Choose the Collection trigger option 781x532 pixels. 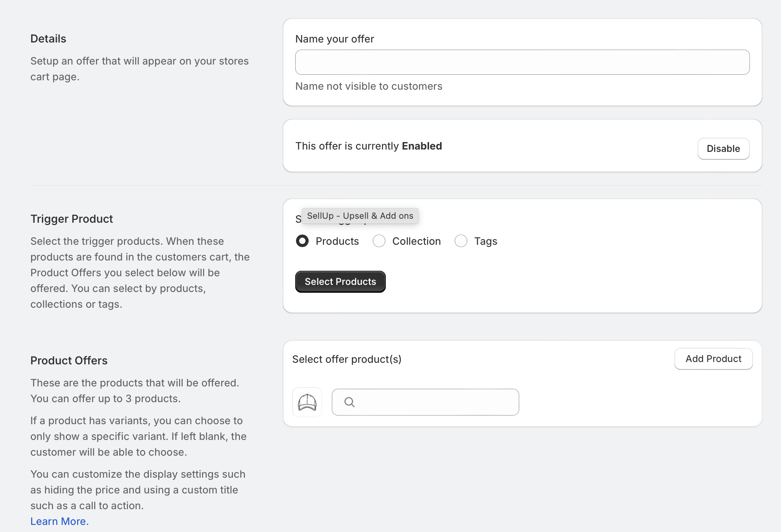(379, 241)
